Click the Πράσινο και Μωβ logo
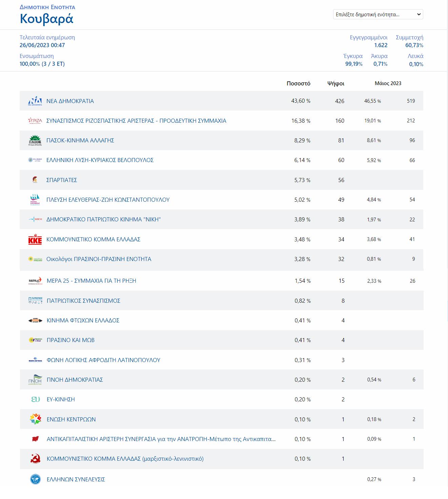448x499 pixels. click(x=35, y=340)
